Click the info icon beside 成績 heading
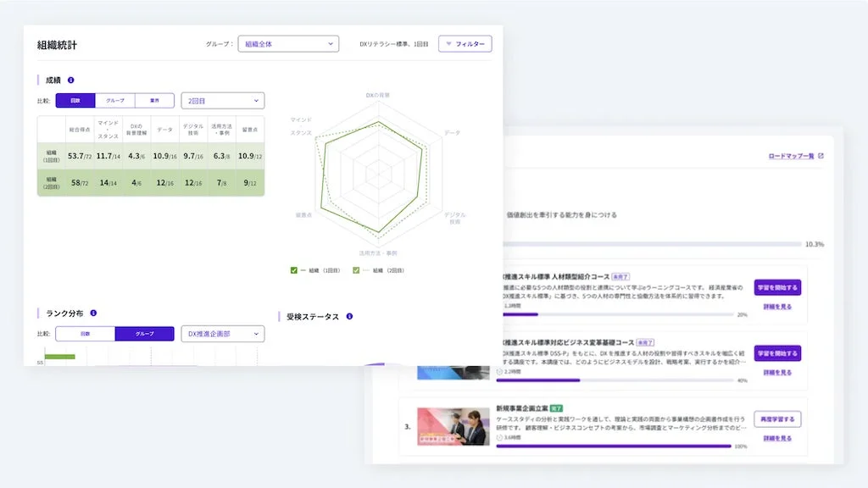The height and width of the screenshot is (488, 868). (x=70, y=80)
